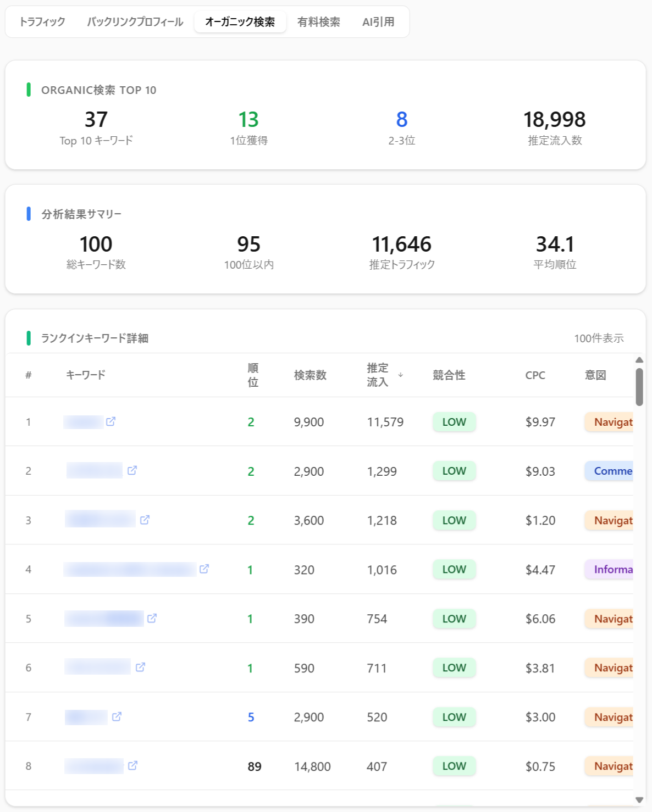This screenshot has width=652, height=812.
Task: Click the 検索数 column header
Action: (x=310, y=375)
